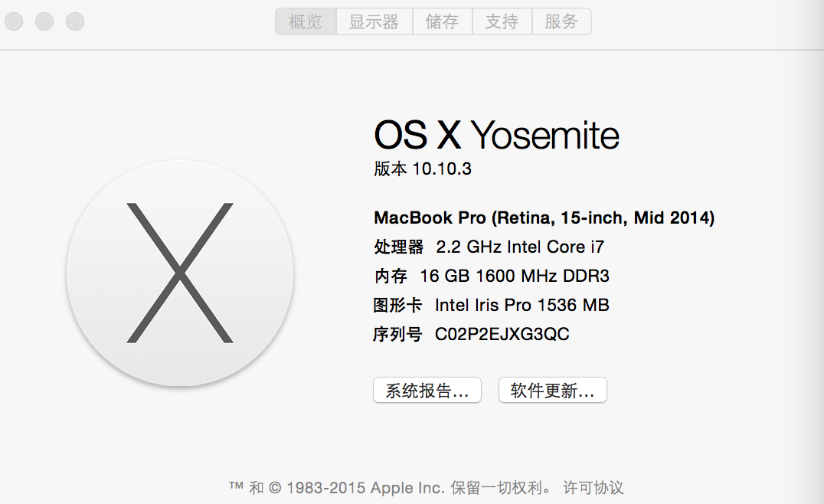This screenshot has height=504, width=824.
Task: Click the OS X Yosemite title text
Action: [496, 136]
